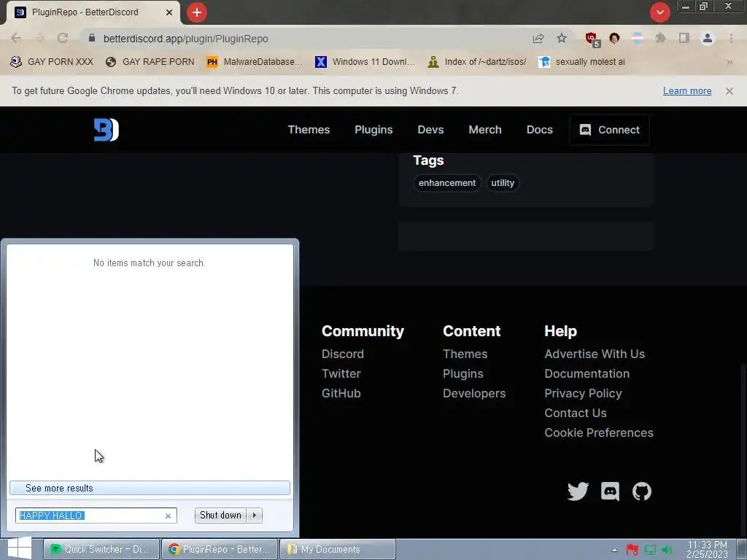This screenshot has width=747, height=560.
Task: Click the site lock icon
Action: point(92,38)
